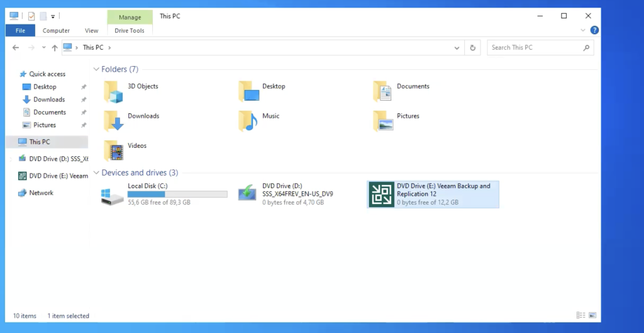Click '0 bytes free of 12,2 GB' text
This screenshot has height=333, width=644.
pos(428,202)
